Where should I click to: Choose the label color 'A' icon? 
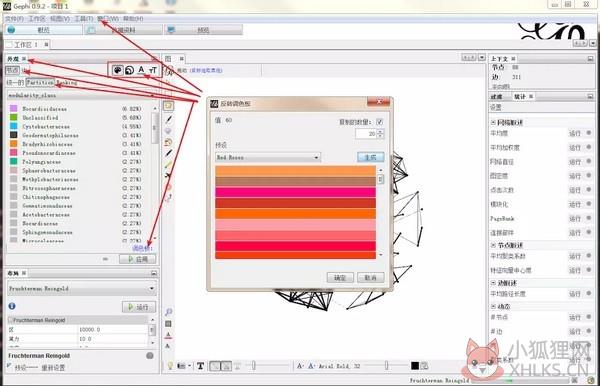coord(141,70)
